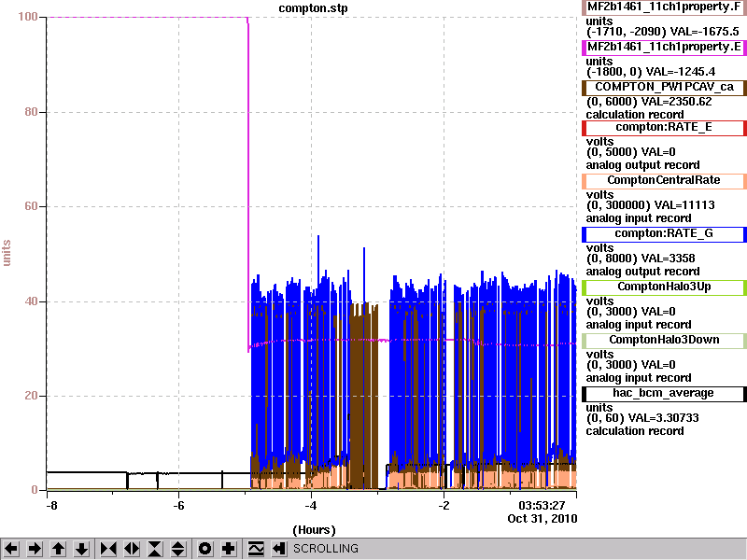The width and height of the screenshot is (747, 560).
Task: Click the circle auto-scale toolbar icon
Action: click(x=204, y=549)
